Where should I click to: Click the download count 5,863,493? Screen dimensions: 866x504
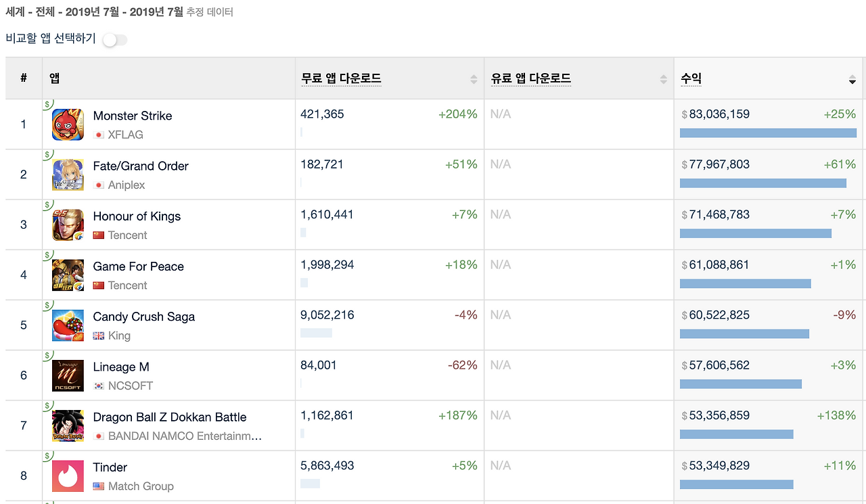click(x=327, y=466)
